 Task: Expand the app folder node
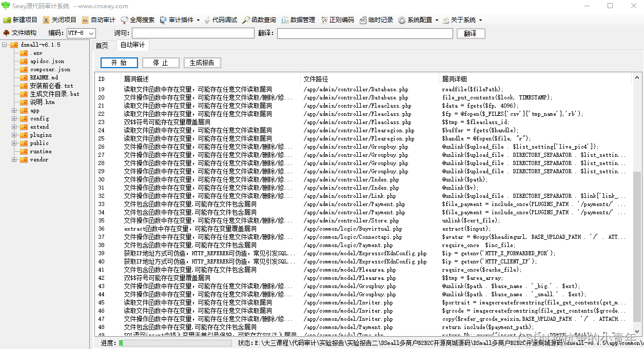coord(14,110)
